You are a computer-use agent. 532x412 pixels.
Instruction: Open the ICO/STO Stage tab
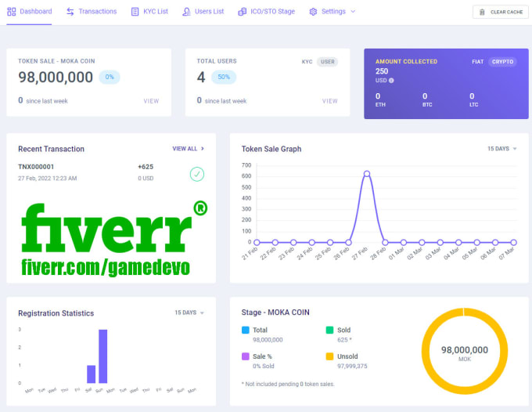click(x=266, y=12)
